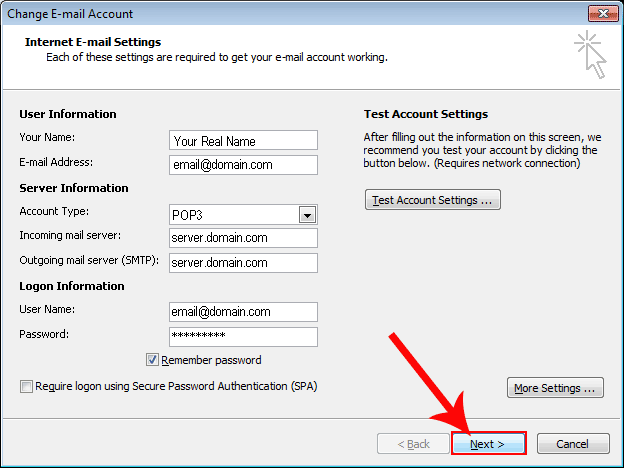
Task: Open the More Settings dialog button
Action: 555,388
